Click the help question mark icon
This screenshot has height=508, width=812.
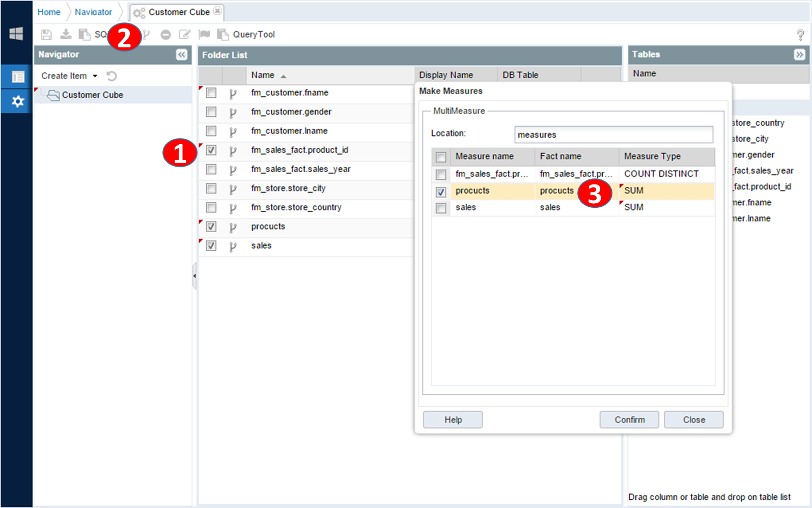click(800, 35)
